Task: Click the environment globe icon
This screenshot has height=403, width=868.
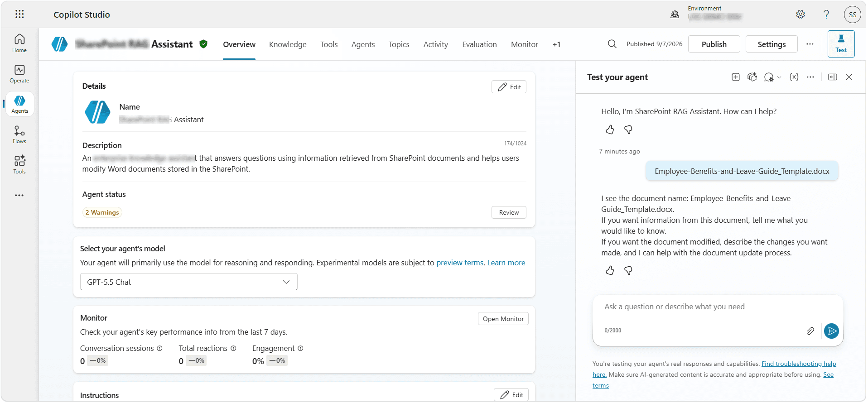Action: [x=675, y=14]
